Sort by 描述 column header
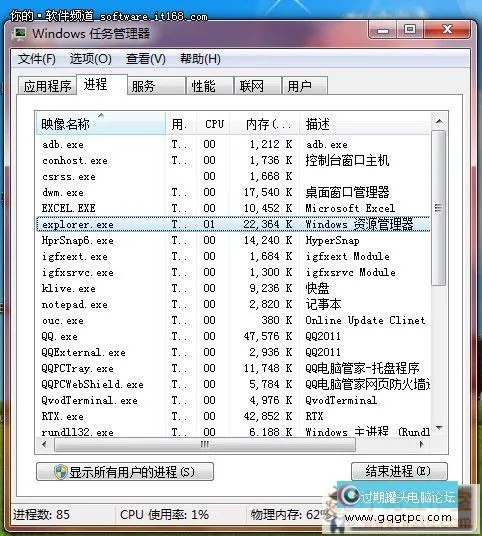 [365, 124]
